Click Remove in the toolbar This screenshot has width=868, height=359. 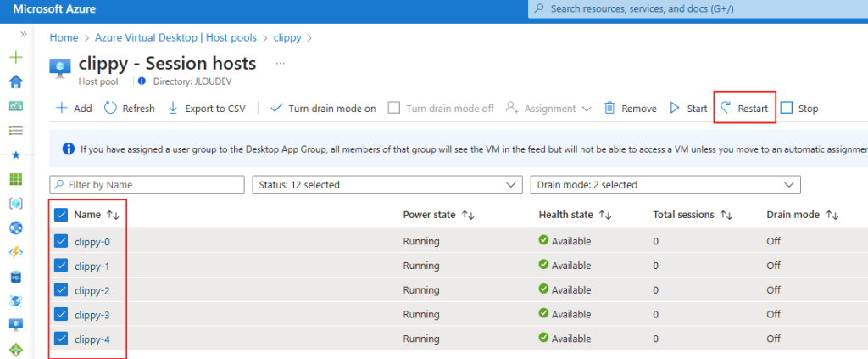pyautogui.click(x=630, y=109)
